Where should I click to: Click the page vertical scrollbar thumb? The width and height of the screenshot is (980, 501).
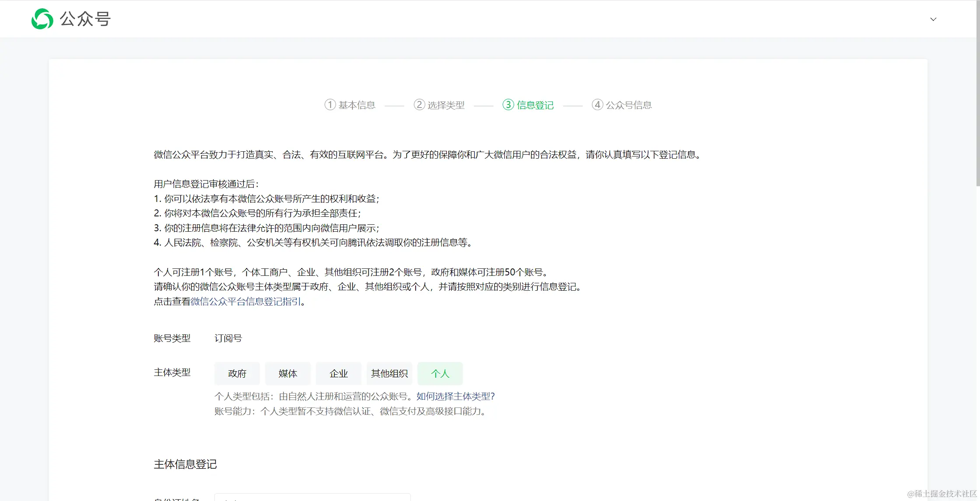(977, 94)
